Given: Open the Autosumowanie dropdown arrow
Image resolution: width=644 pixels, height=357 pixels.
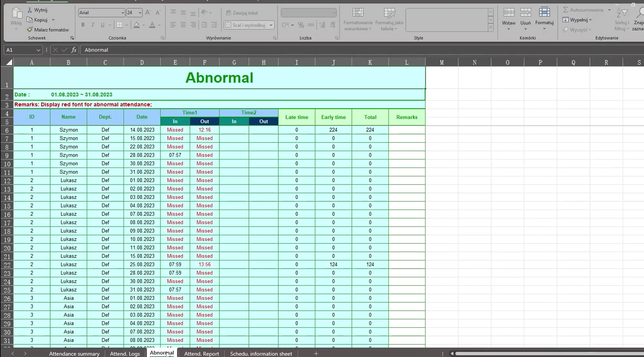Looking at the screenshot, I should 609,10.
